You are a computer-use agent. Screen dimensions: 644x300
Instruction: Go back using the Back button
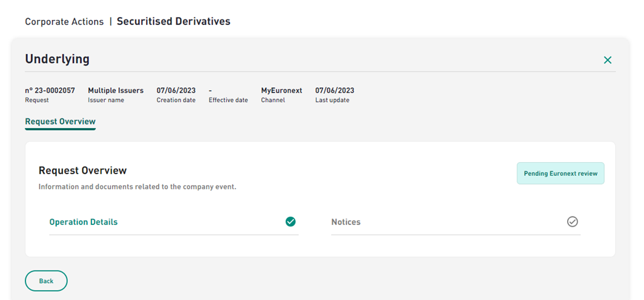coord(46,281)
